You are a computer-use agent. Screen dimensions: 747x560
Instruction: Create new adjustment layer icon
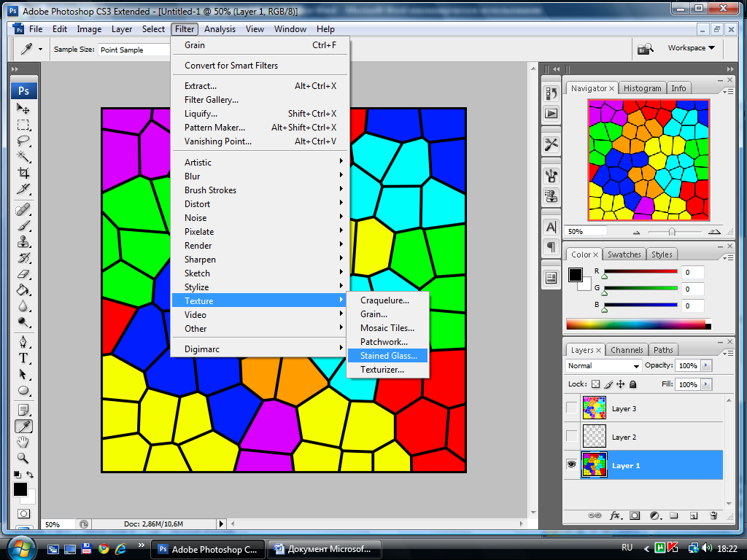coord(656,516)
